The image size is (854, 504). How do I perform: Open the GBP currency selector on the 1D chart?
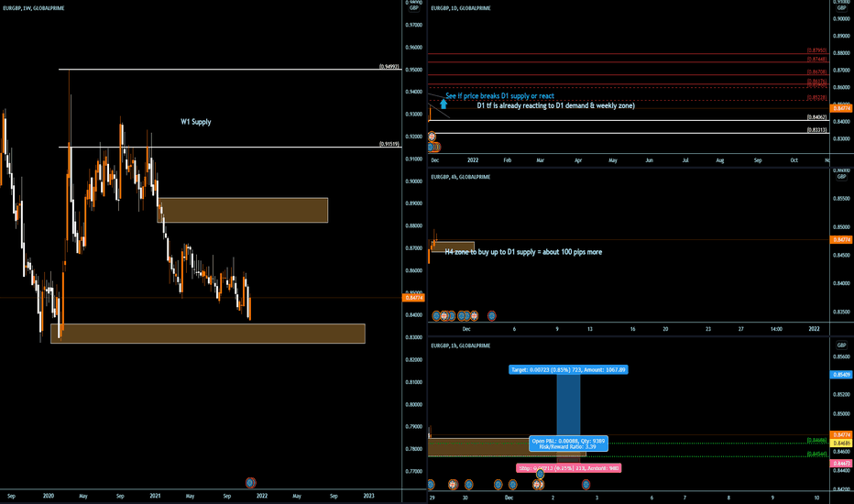click(x=841, y=8)
